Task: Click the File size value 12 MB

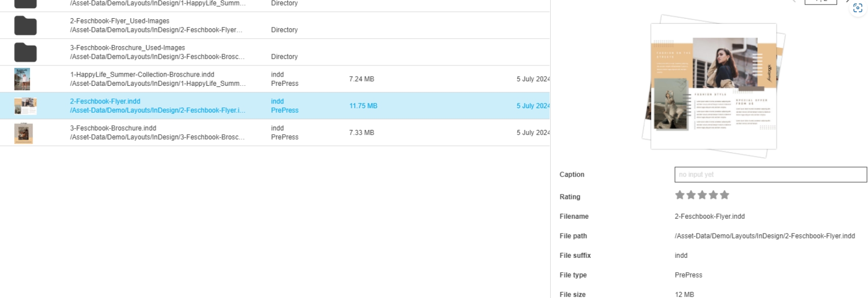Action: [x=684, y=294]
